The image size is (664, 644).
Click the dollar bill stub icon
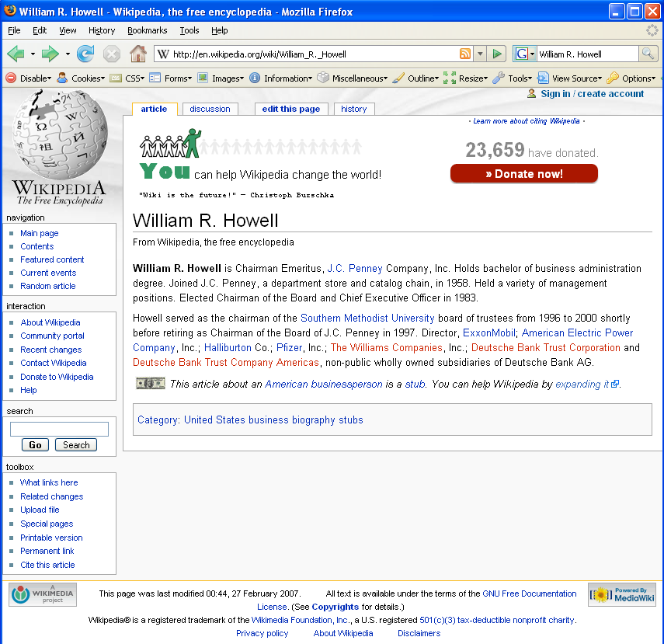(x=151, y=384)
